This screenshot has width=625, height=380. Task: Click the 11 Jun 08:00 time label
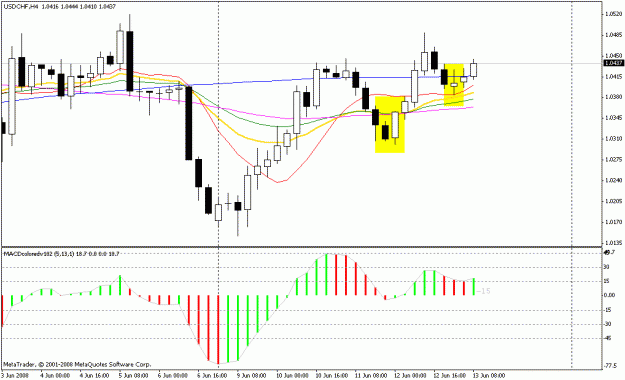tap(371, 376)
